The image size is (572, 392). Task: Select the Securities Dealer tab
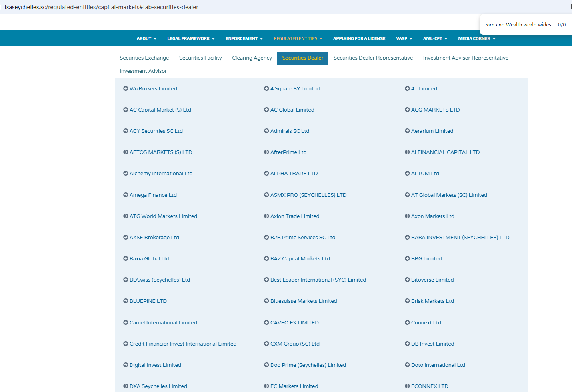click(x=303, y=58)
